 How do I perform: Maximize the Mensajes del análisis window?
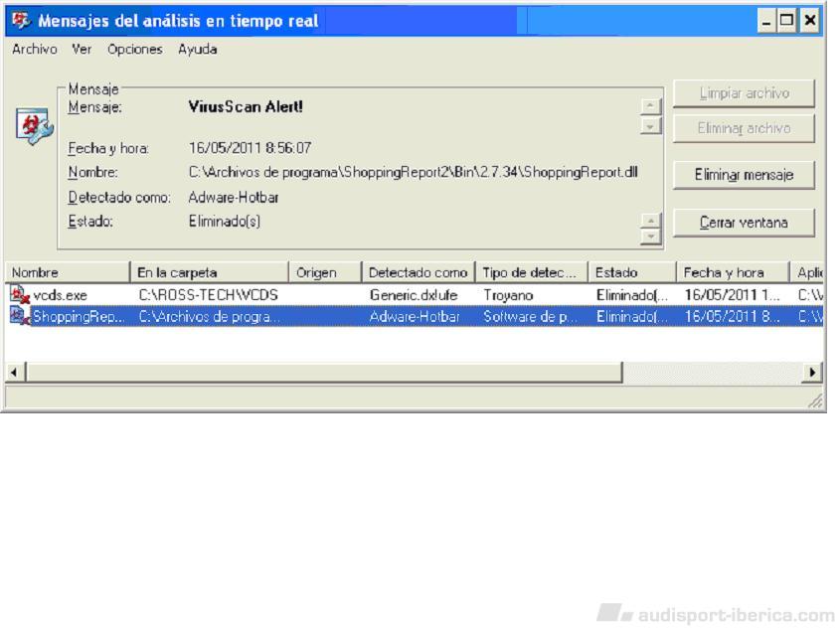point(787,21)
